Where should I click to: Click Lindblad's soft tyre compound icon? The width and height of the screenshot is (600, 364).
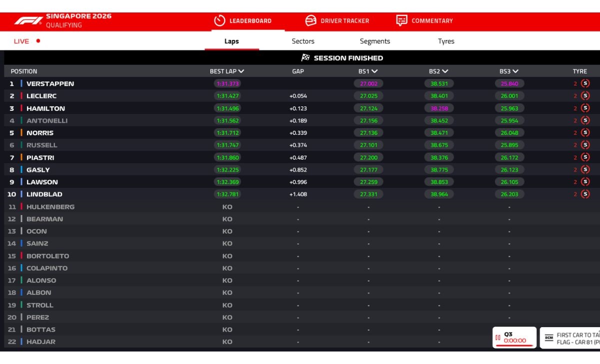tap(585, 194)
